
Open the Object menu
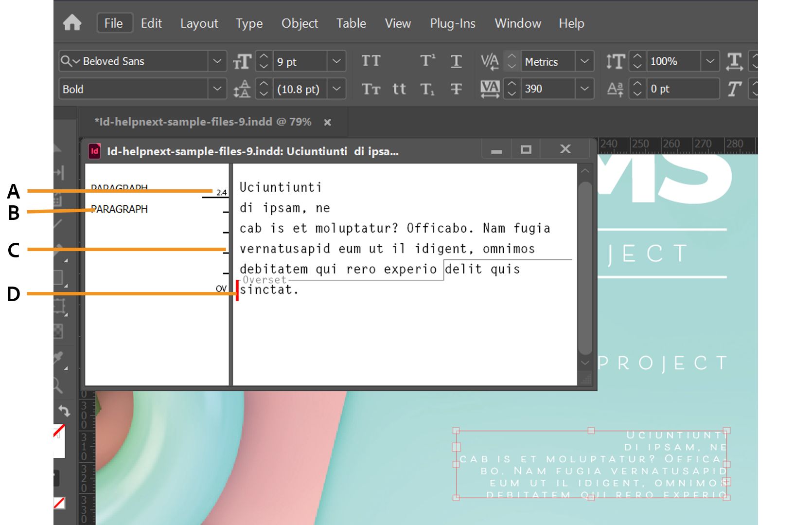pos(300,23)
